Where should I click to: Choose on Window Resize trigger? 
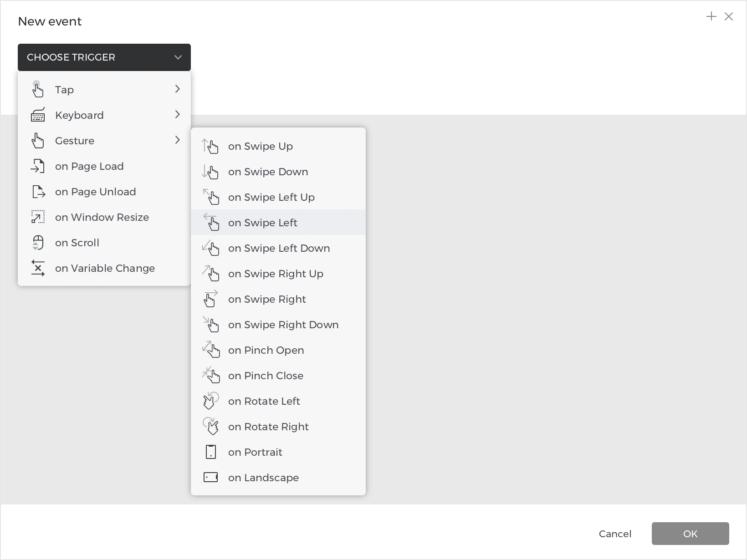[x=102, y=217]
